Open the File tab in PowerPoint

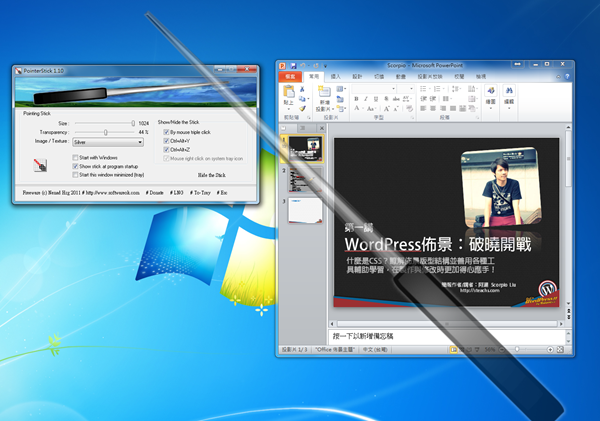(x=291, y=75)
